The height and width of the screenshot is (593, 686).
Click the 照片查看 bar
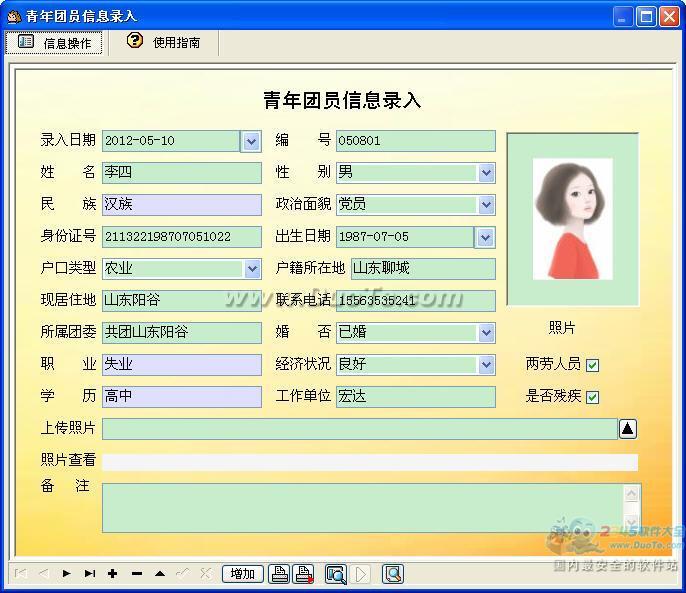[x=370, y=462]
